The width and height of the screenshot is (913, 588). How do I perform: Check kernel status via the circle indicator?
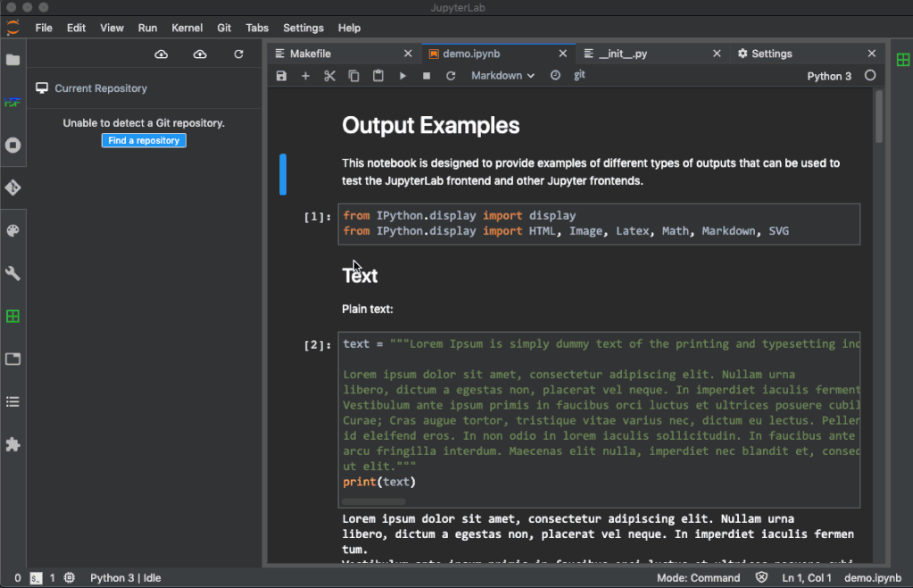(870, 75)
